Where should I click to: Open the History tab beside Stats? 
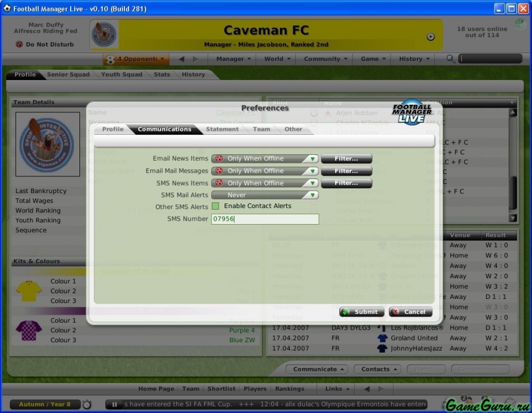coord(193,75)
